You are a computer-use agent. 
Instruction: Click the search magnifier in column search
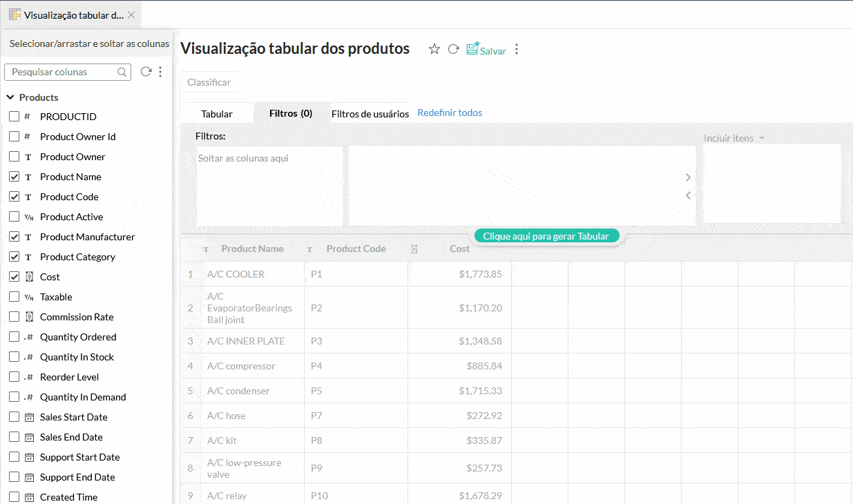point(122,72)
